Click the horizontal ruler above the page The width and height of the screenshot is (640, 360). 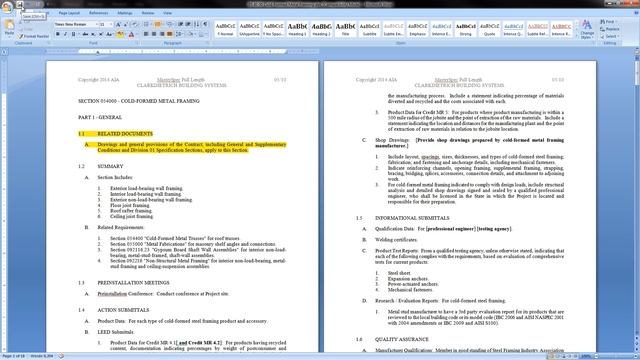(x=182, y=51)
